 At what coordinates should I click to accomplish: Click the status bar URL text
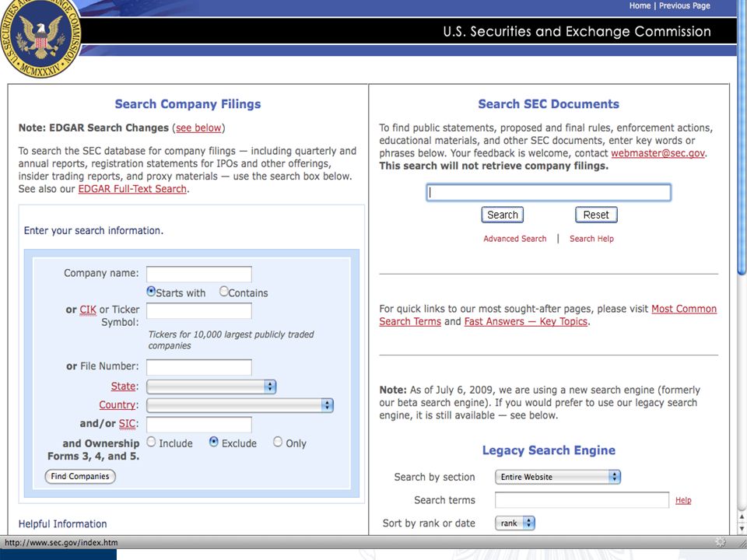click(x=61, y=542)
